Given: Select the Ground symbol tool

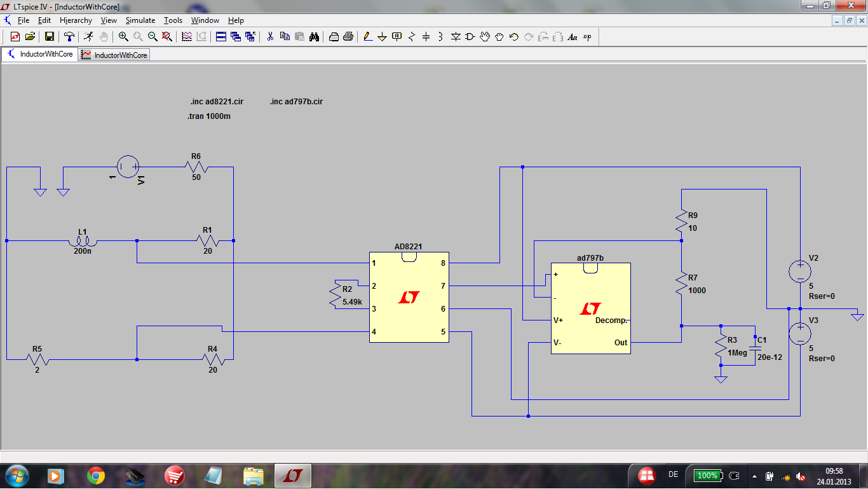Looking at the screenshot, I should coord(382,37).
